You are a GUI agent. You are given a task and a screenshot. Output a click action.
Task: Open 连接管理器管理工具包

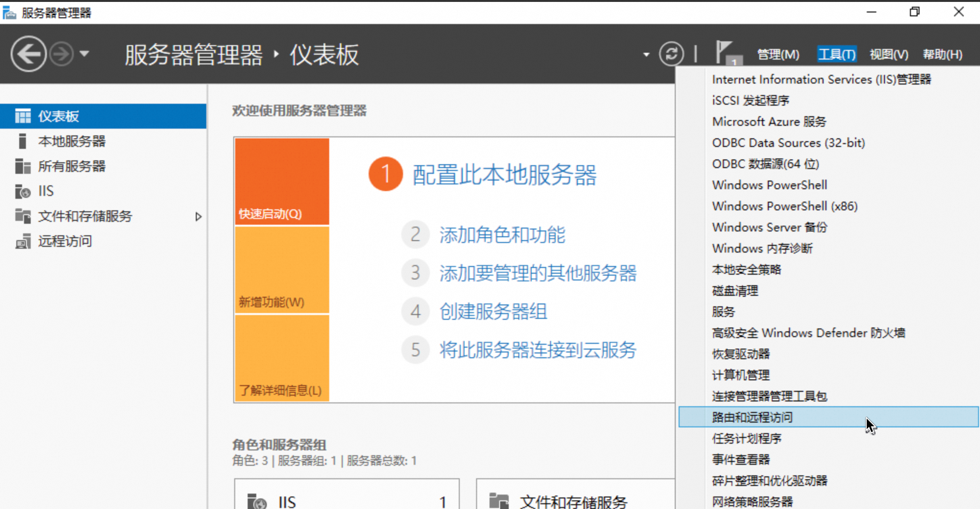click(x=828, y=396)
